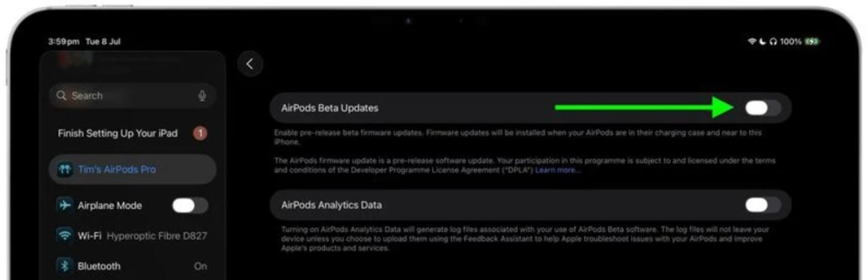Turn on Airplane Mode switch
The width and height of the screenshot is (868, 280).
click(190, 205)
